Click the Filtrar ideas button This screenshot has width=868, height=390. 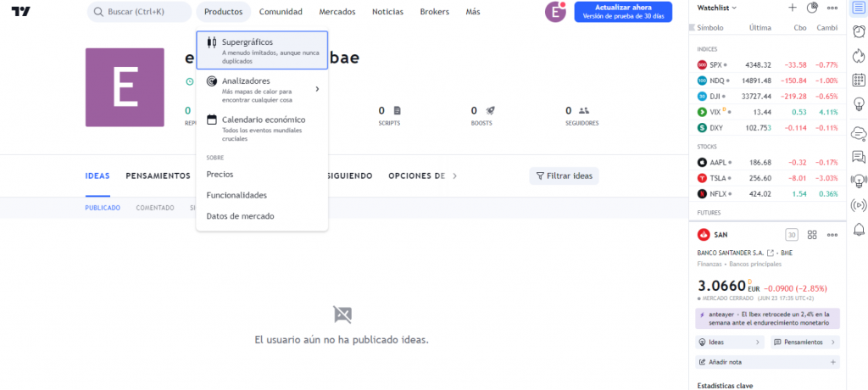click(564, 176)
